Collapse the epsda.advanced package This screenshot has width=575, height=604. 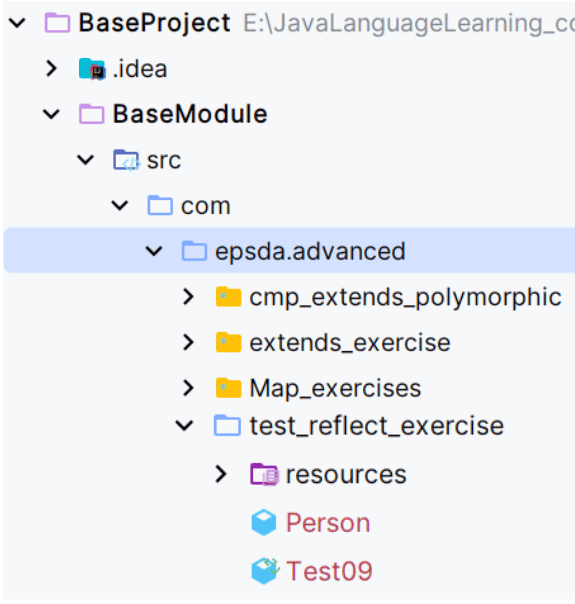point(154,251)
